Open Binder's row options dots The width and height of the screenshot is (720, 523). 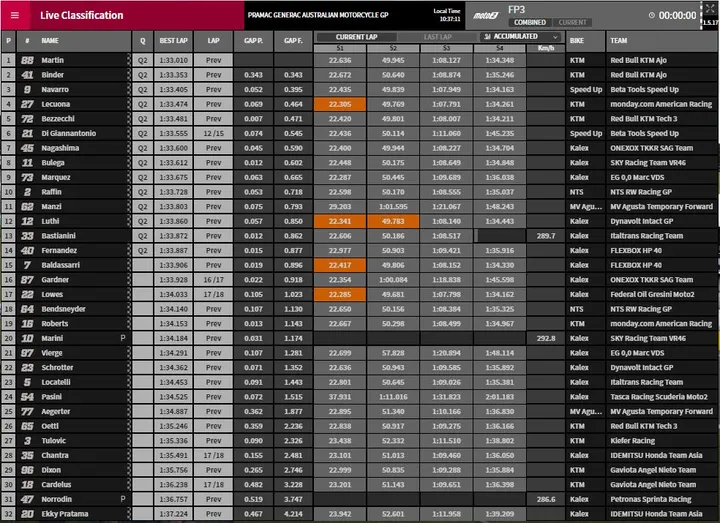pos(129,75)
